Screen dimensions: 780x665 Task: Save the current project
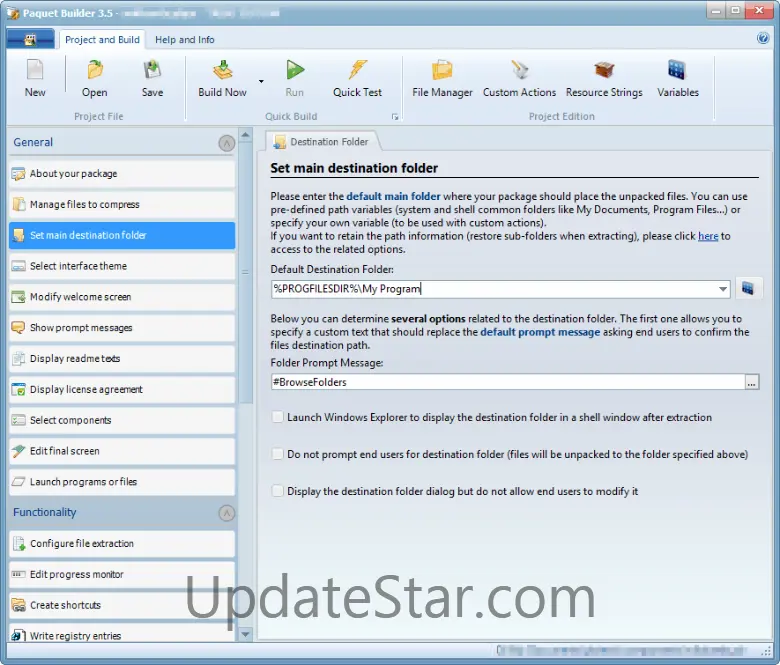152,78
